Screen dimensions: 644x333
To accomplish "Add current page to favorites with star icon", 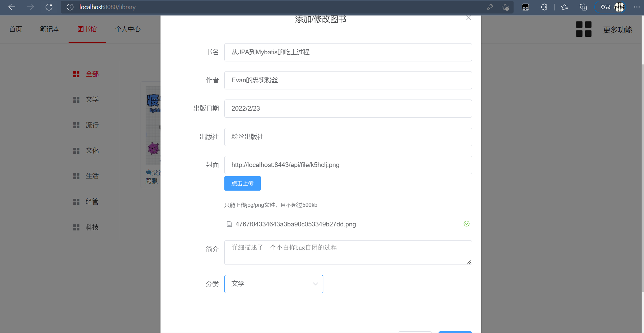I will coord(505,7).
